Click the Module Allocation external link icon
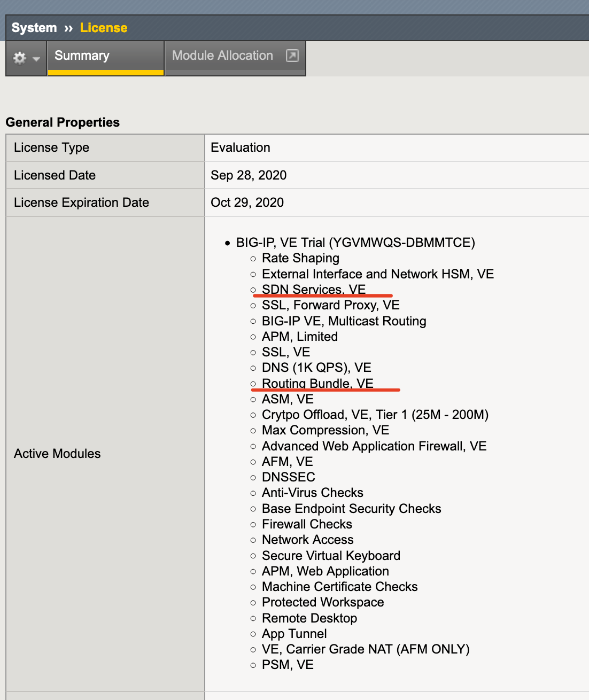Image resolution: width=589 pixels, height=700 pixels. pos(292,56)
